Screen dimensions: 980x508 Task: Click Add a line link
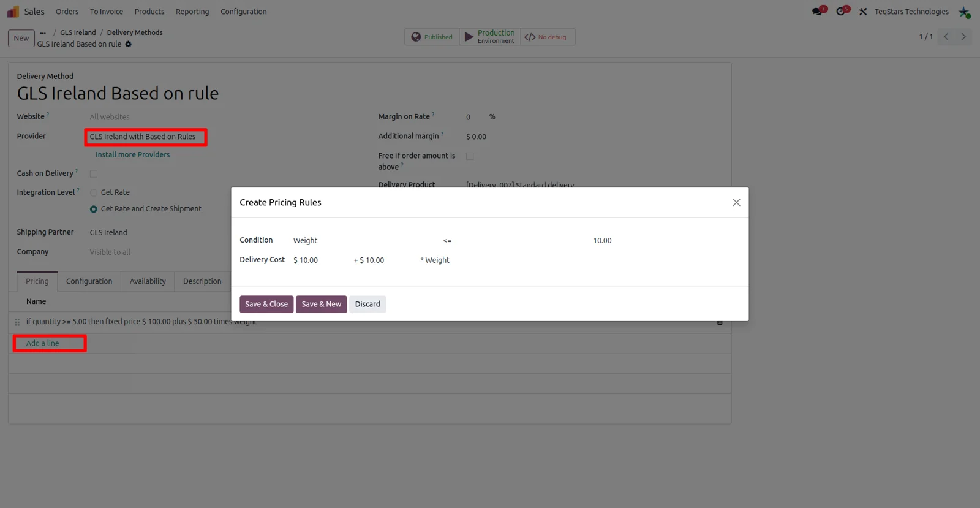pyautogui.click(x=43, y=343)
